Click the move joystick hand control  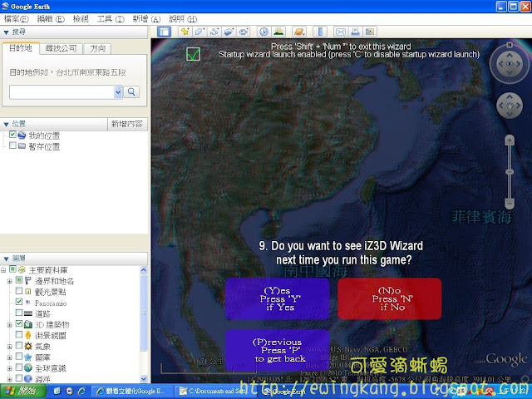510,106
